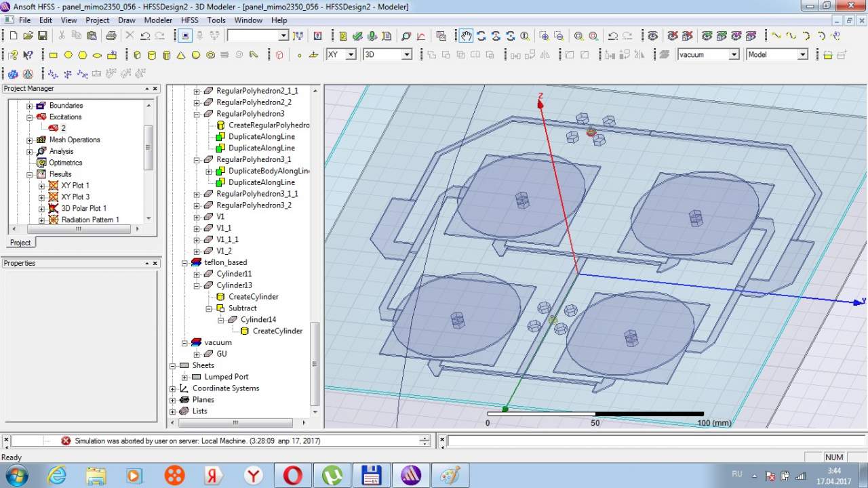Open the vacuum material dropdown

pyautogui.click(x=734, y=55)
